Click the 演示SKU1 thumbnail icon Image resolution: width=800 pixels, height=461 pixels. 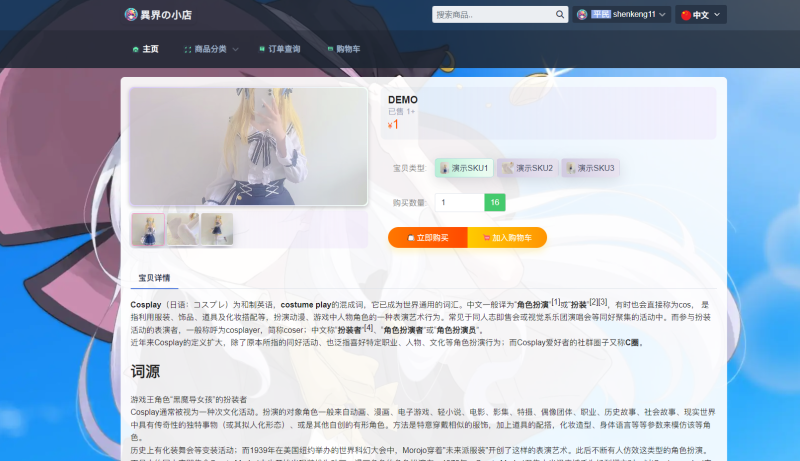444,168
